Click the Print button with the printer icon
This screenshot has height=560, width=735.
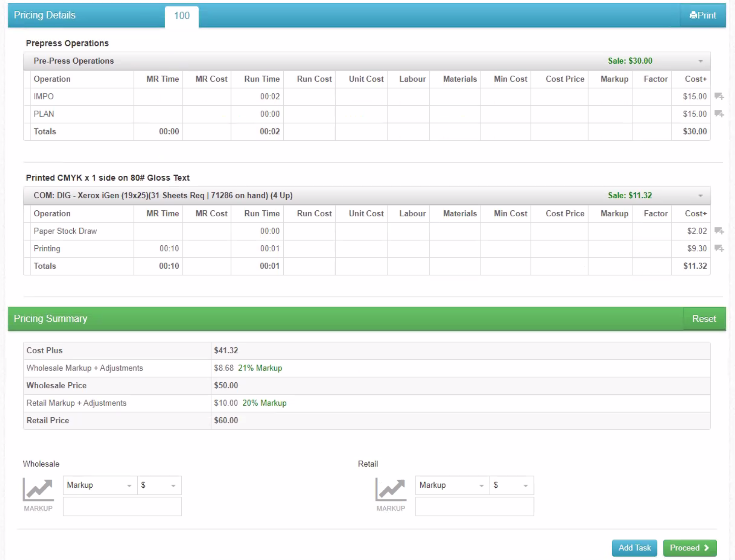[x=702, y=15]
